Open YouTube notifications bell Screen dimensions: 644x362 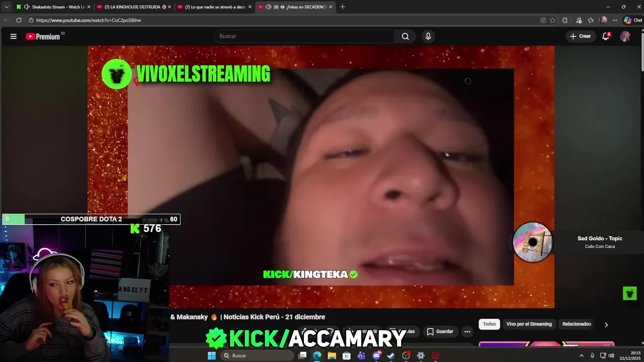tap(606, 36)
